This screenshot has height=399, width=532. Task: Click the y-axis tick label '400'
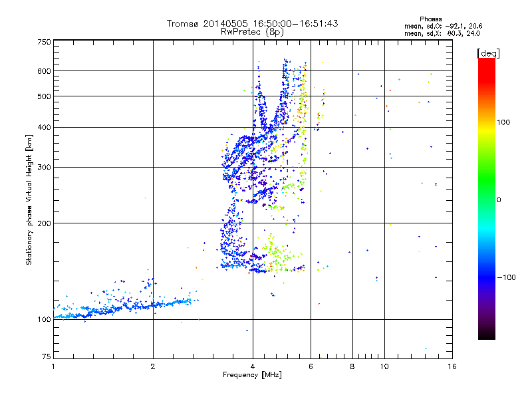[44, 127]
